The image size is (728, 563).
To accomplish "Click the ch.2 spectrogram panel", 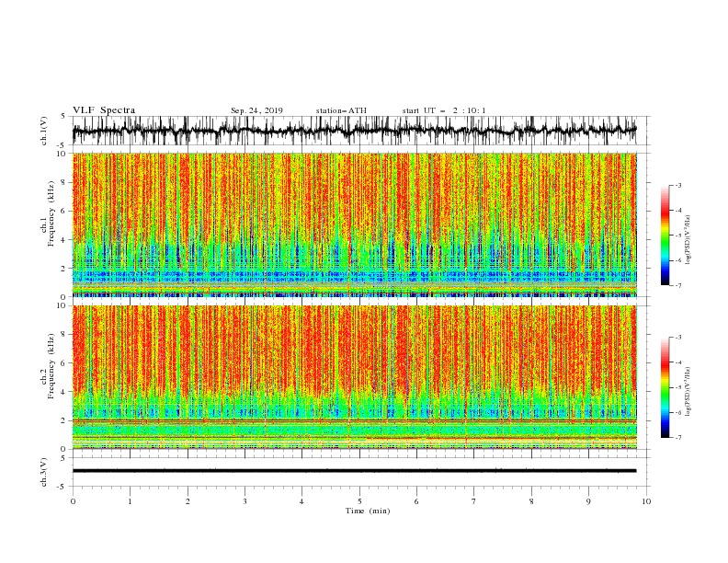I will tap(355, 377).
